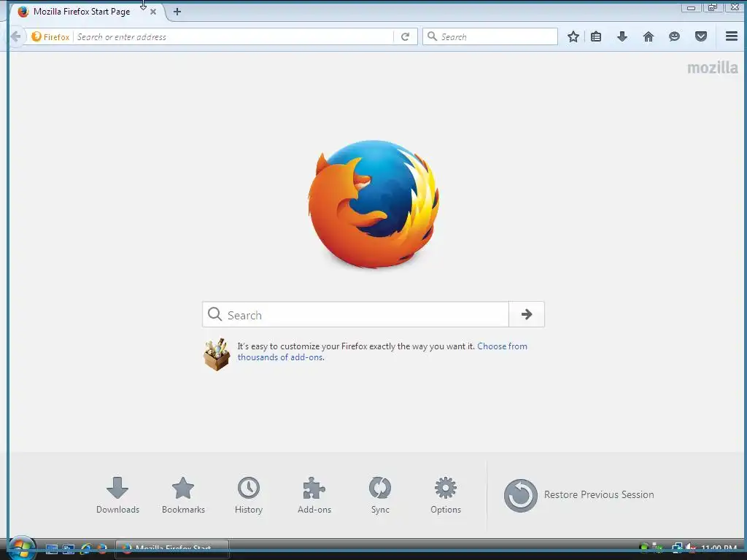747x560 pixels.
Task: Submit search with the arrow button
Action: coord(527,314)
